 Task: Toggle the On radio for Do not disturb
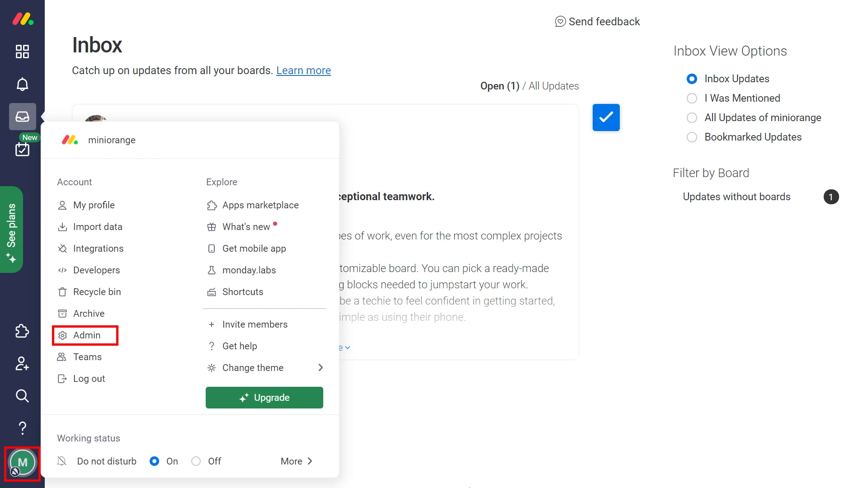coord(155,461)
